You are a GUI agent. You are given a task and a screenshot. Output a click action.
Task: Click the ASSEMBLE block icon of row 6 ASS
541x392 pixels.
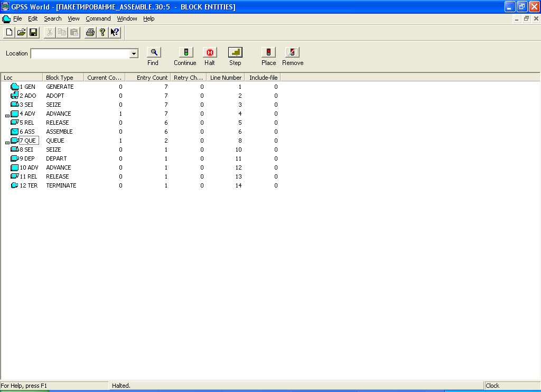14,132
